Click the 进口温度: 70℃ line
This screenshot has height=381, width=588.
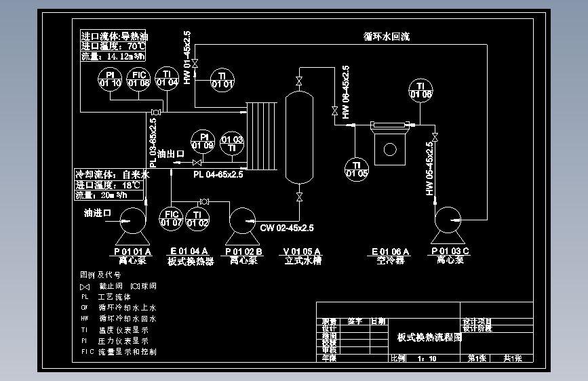click(x=113, y=46)
